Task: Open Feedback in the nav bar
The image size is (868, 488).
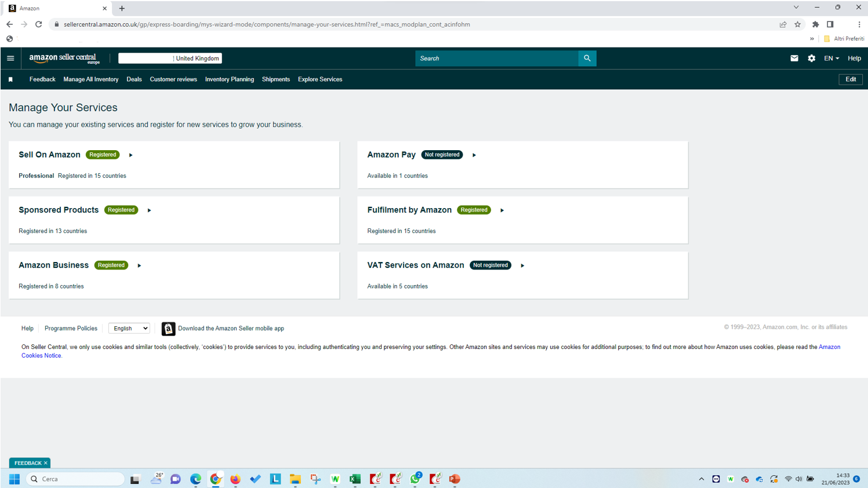Action: pyautogui.click(x=42, y=79)
